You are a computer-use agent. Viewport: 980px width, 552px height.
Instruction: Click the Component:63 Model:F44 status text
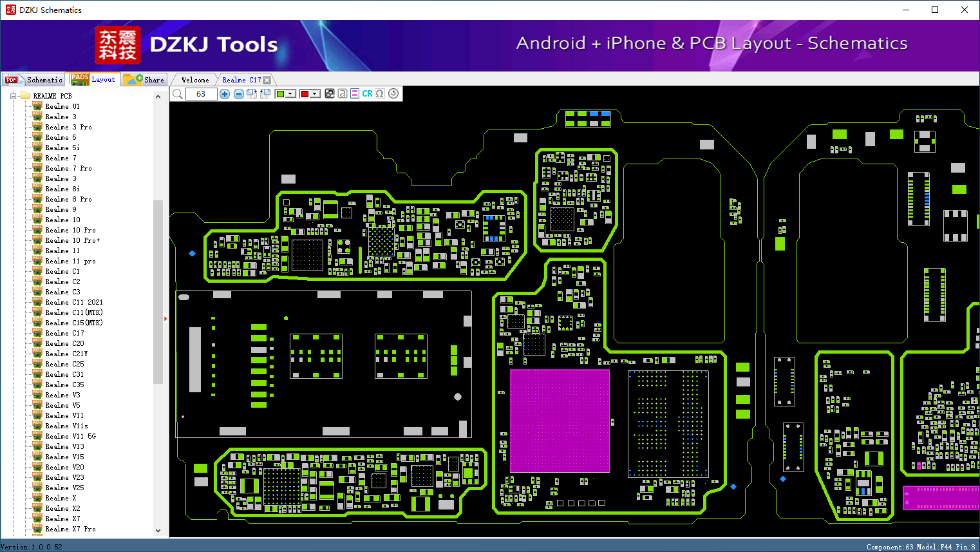point(921,547)
